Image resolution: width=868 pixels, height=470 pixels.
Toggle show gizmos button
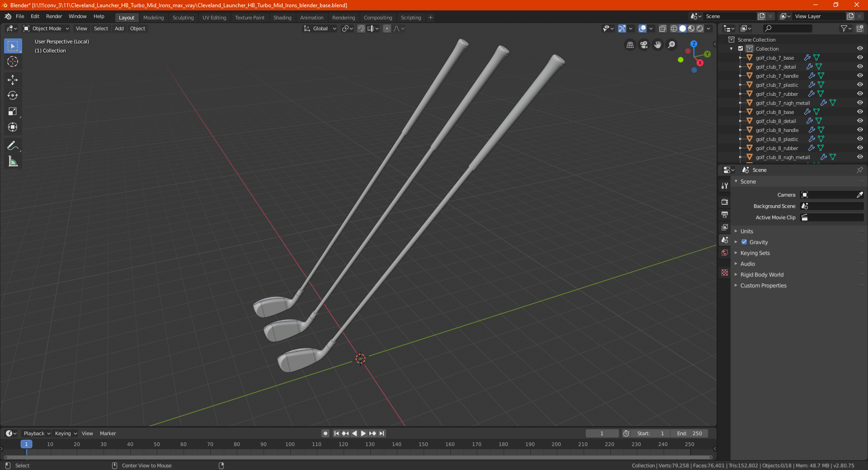click(x=622, y=28)
